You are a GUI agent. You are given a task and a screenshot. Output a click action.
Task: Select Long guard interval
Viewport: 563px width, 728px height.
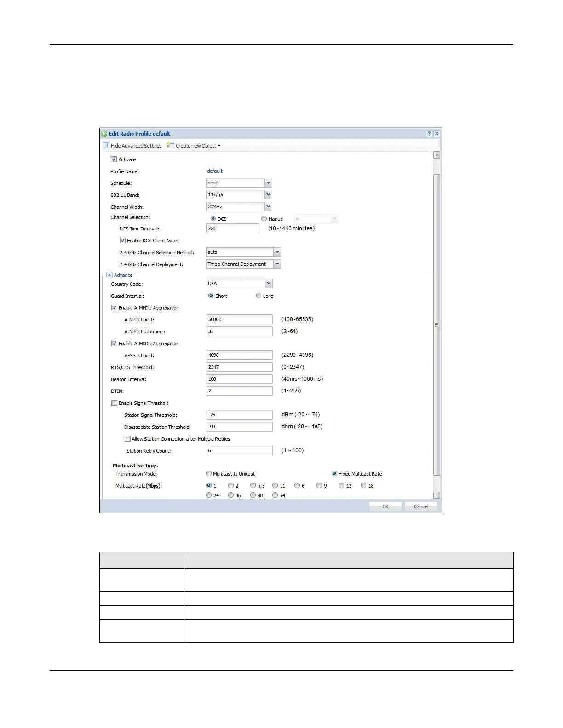(x=259, y=296)
